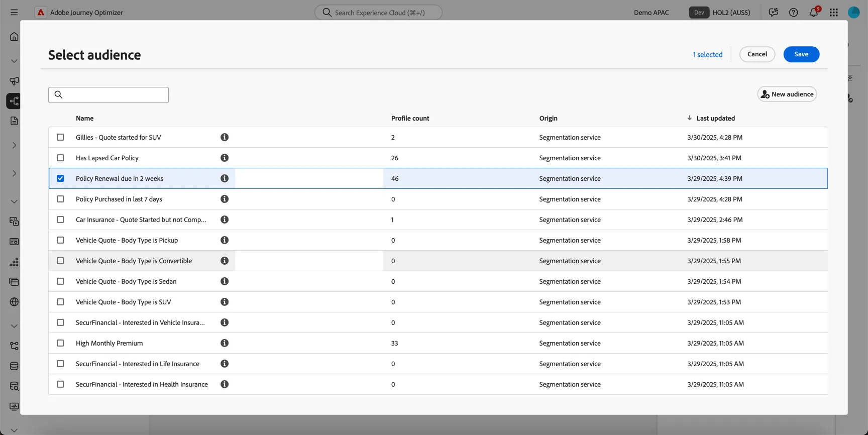
Task: Sort by the Name column header
Action: pos(84,119)
